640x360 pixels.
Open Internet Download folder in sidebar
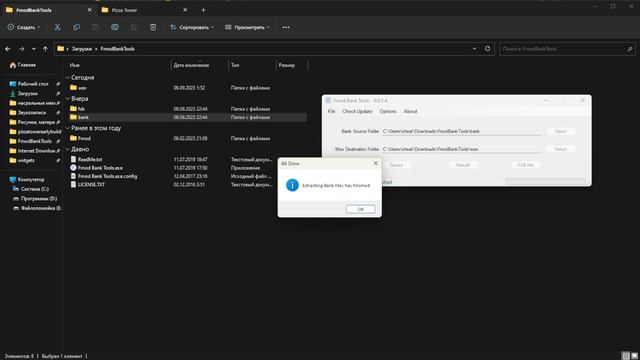(x=36, y=151)
